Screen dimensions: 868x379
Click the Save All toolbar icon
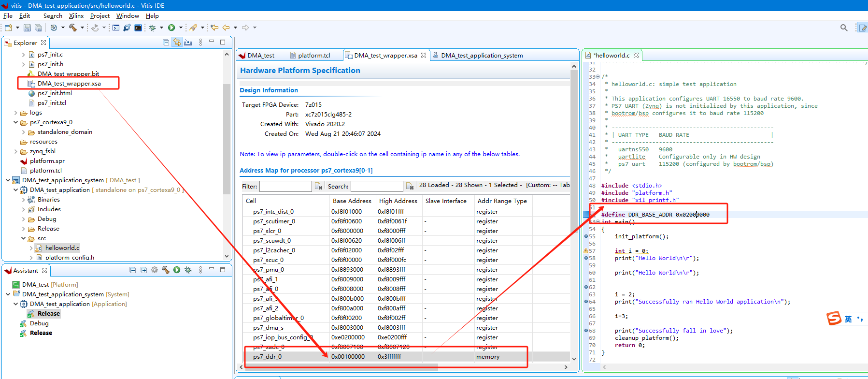(x=38, y=28)
